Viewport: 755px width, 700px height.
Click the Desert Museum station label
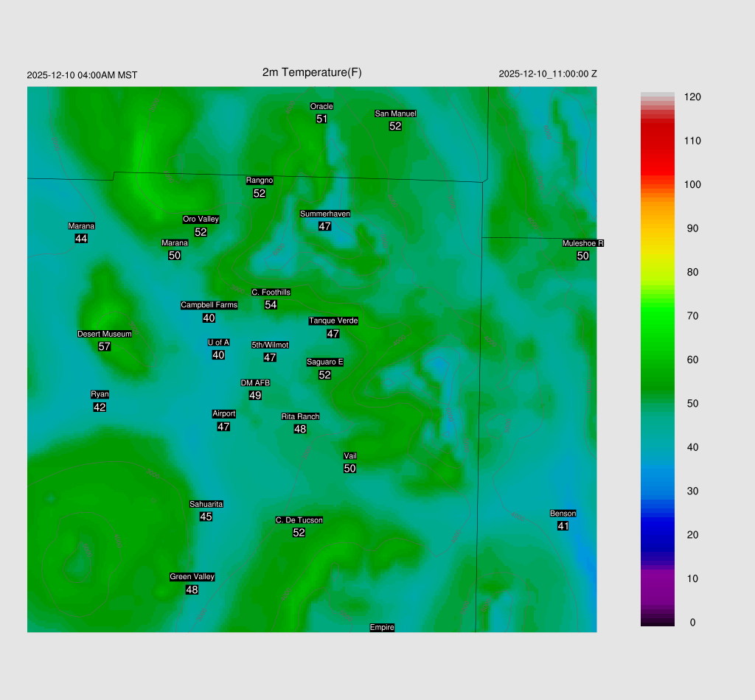(105, 334)
